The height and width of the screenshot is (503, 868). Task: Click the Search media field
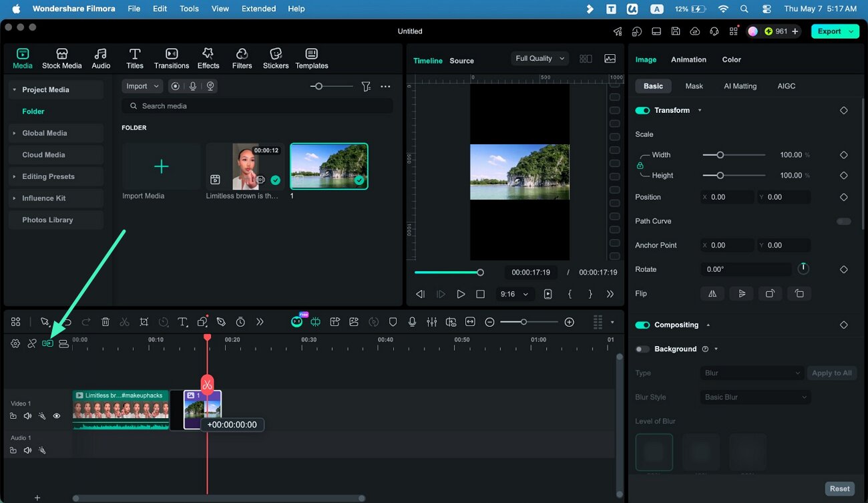257,106
